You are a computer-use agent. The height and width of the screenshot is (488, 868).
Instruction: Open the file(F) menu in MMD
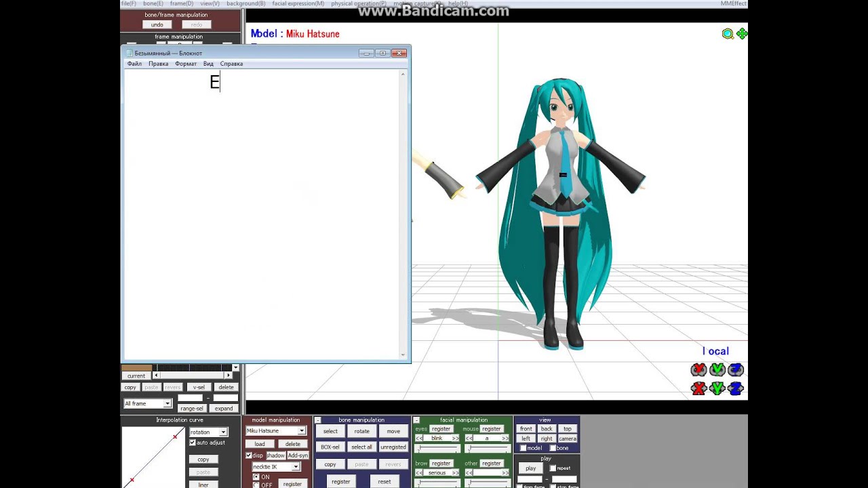(129, 3)
